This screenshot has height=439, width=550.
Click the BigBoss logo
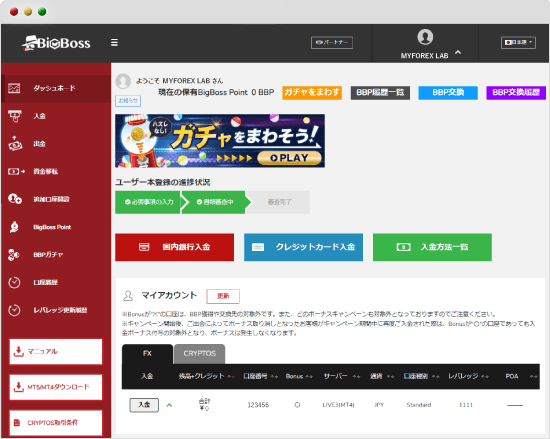[56, 43]
